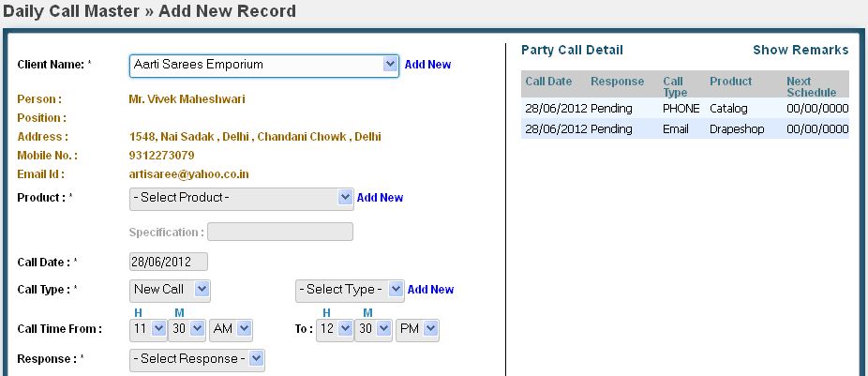Open the Call Time From hour dropdown

click(x=148, y=329)
